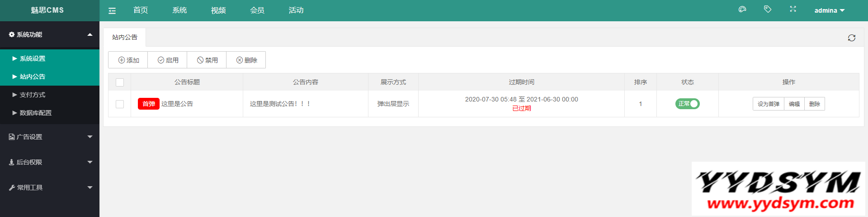
Task: Click the 公告内容 column header
Action: (306, 82)
